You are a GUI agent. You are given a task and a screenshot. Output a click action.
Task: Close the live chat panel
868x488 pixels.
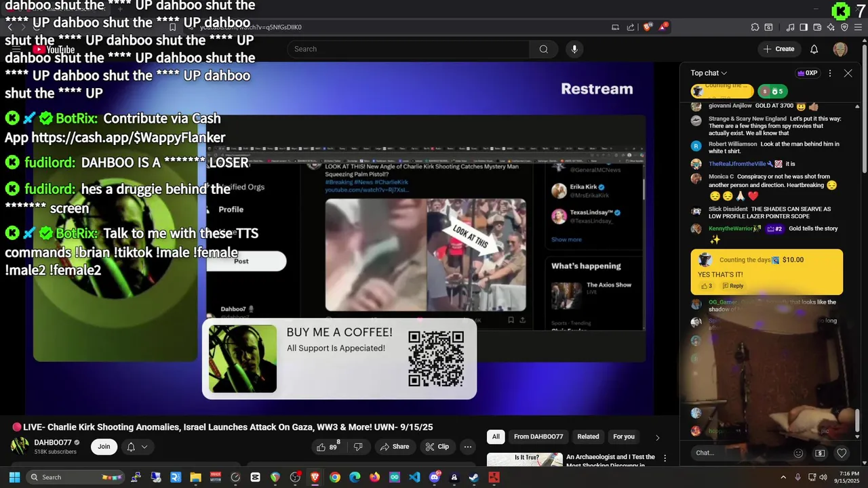[848, 73]
